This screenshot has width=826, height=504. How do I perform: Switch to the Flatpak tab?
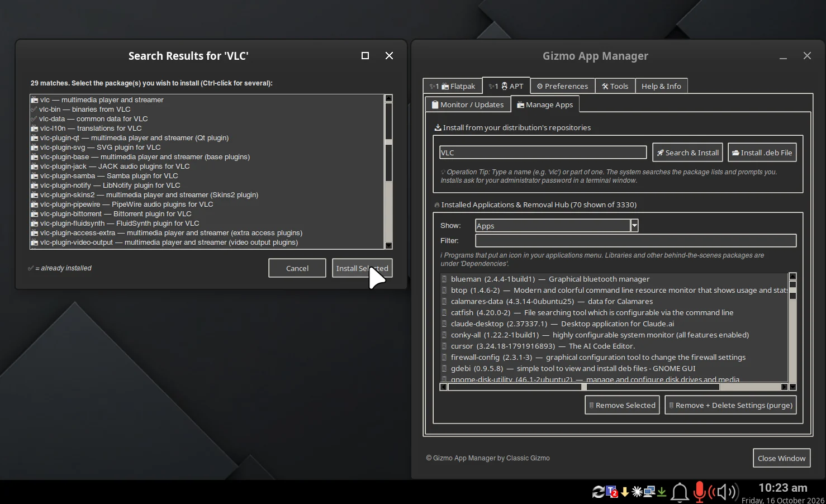tap(452, 86)
